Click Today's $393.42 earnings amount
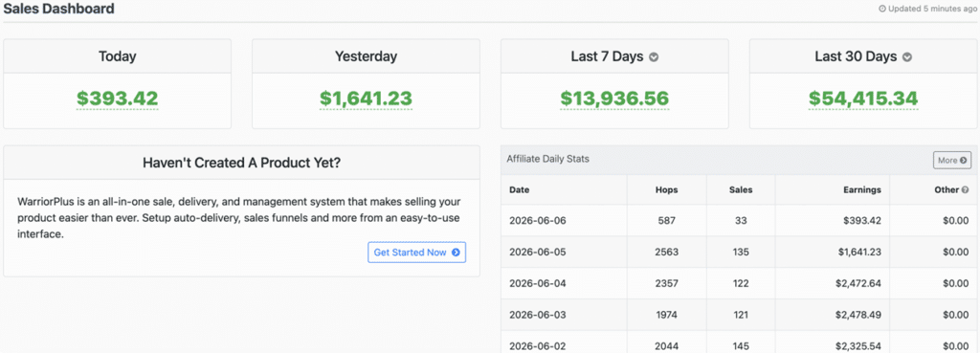The width and height of the screenshot is (980, 353). (118, 99)
